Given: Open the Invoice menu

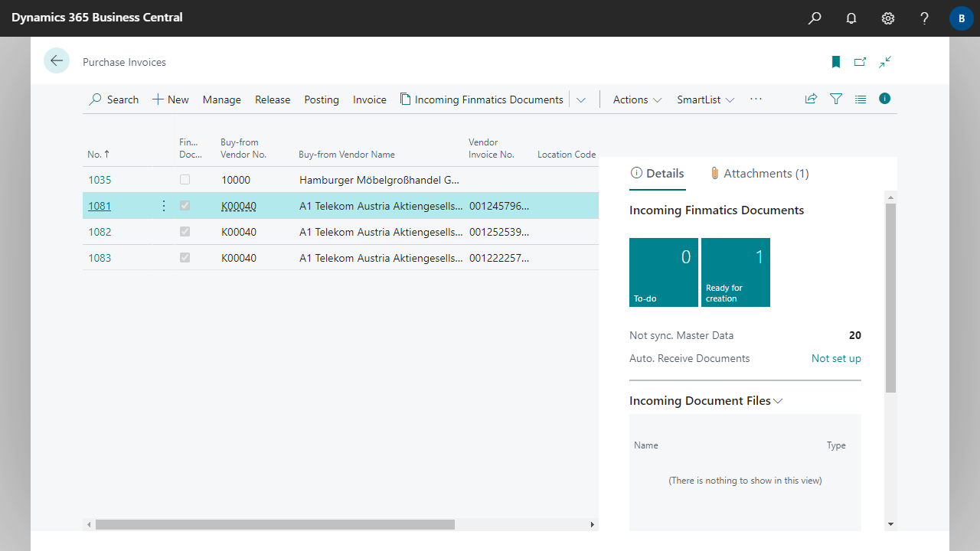Looking at the screenshot, I should point(370,99).
